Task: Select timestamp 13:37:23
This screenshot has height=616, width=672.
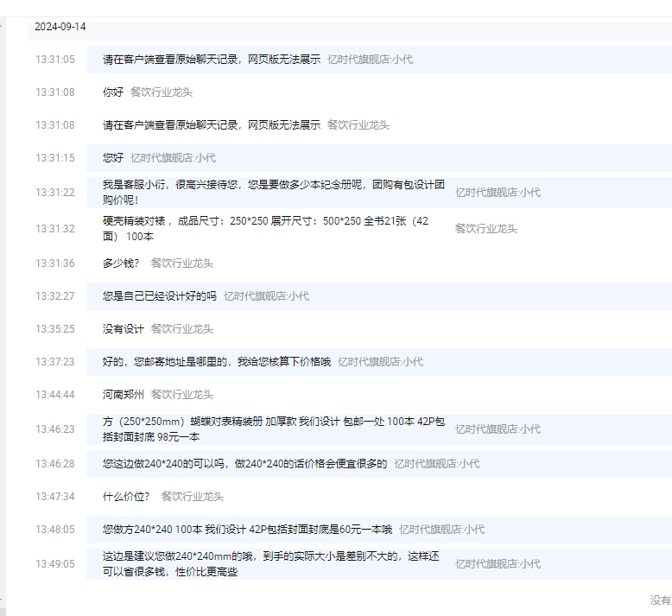Action: pyautogui.click(x=55, y=362)
